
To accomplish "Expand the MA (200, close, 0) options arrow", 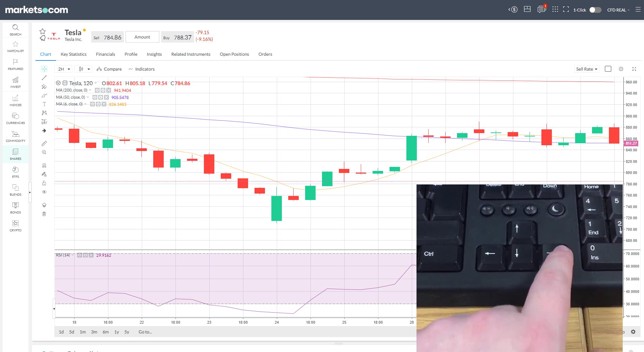I will pos(90,91).
